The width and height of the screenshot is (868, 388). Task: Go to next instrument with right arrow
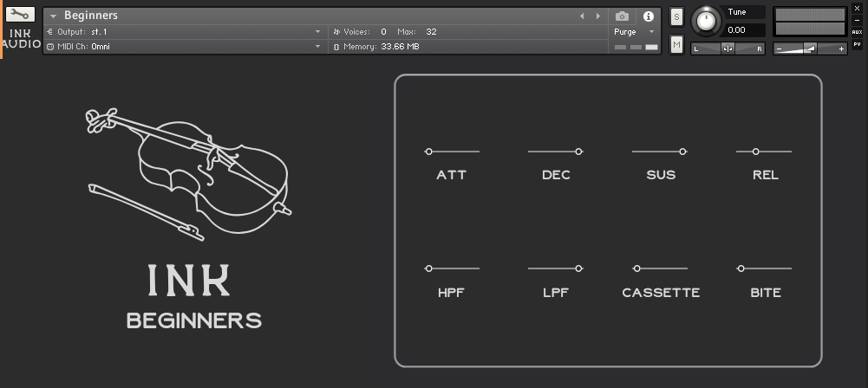tap(597, 16)
